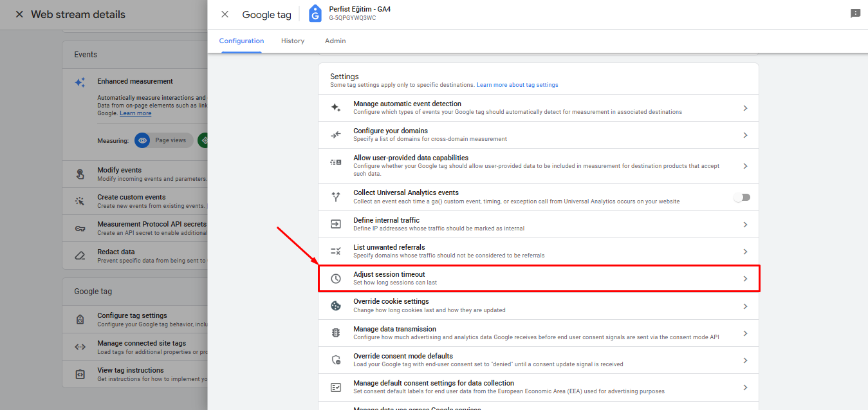Click the Define internal traffic arrow icon

pos(336,225)
